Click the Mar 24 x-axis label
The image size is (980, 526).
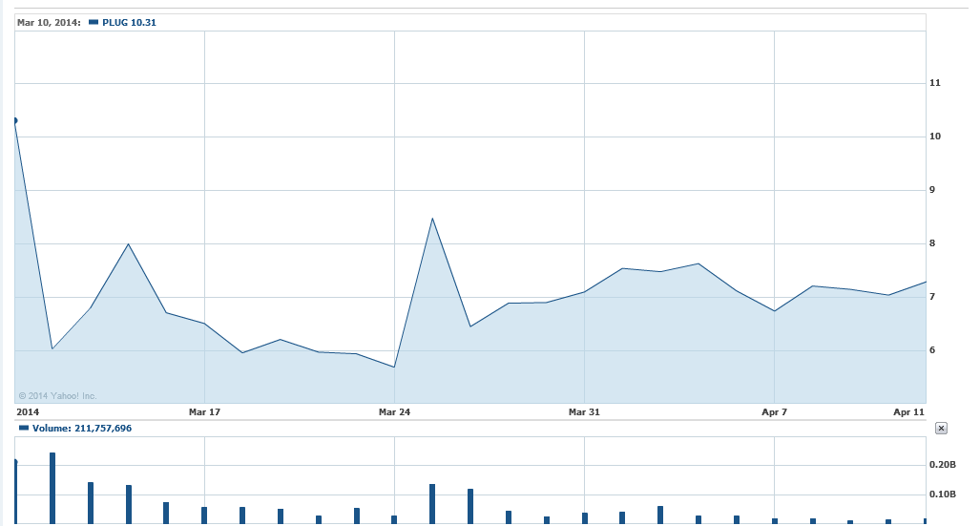point(394,412)
